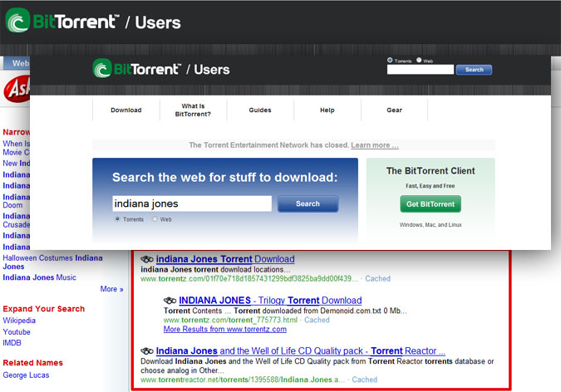The image size is (561, 392).
Task: Click Search button next to indiana jones
Action: click(308, 203)
